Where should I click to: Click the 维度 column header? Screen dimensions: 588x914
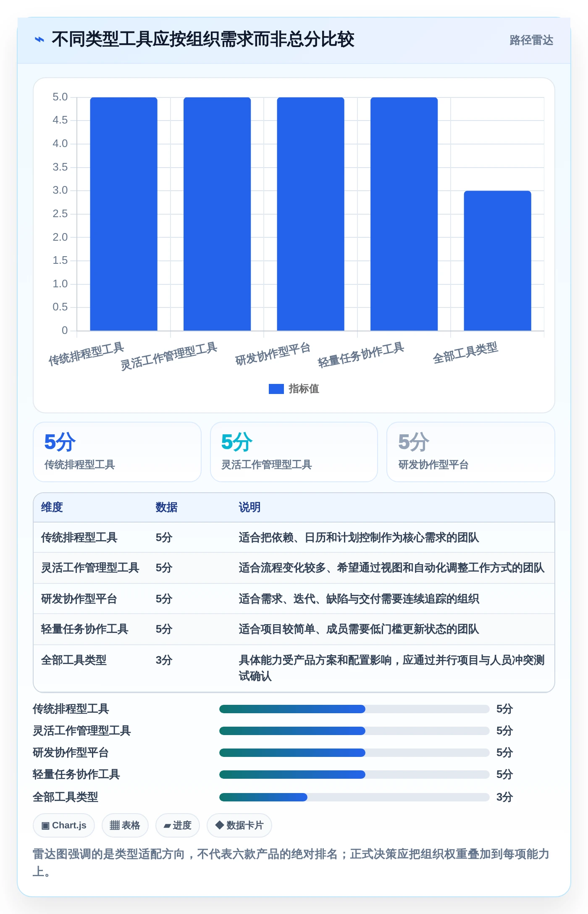click(x=52, y=507)
